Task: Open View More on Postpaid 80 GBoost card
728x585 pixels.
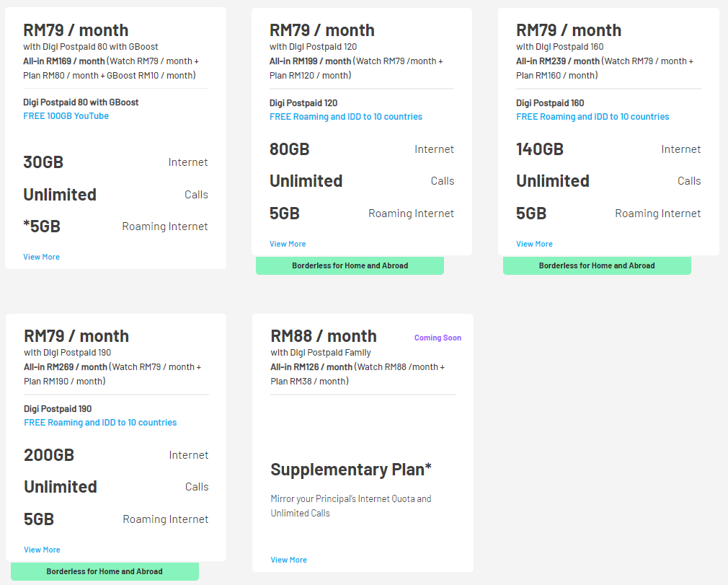Action: pos(41,257)
